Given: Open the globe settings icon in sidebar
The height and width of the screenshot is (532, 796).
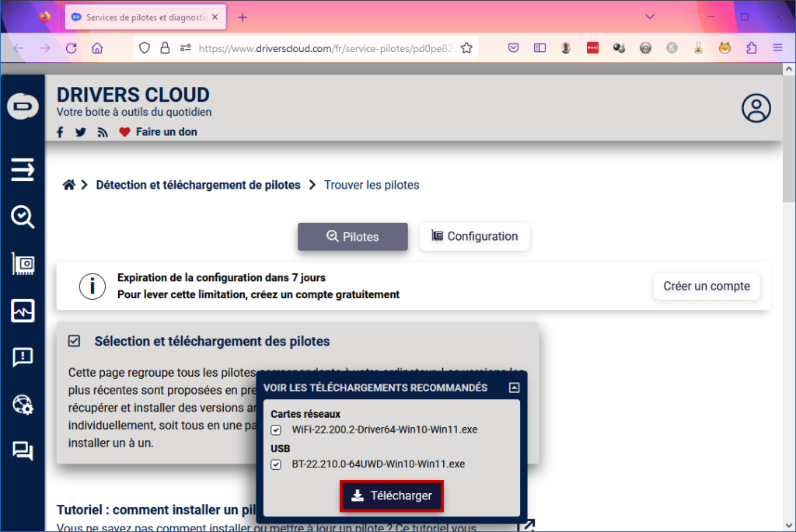Looking at the screenshot, I should 23,405.
